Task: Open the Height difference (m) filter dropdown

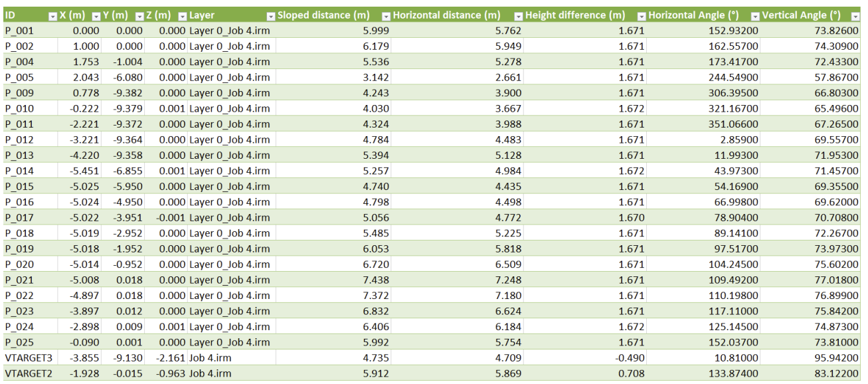Action: [642, 15]
